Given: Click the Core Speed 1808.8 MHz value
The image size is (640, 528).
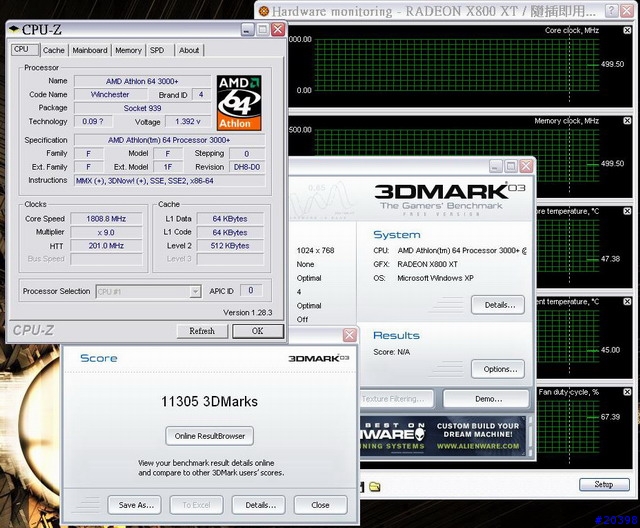Looking at the screenshot, I should [x=106, y=219].
